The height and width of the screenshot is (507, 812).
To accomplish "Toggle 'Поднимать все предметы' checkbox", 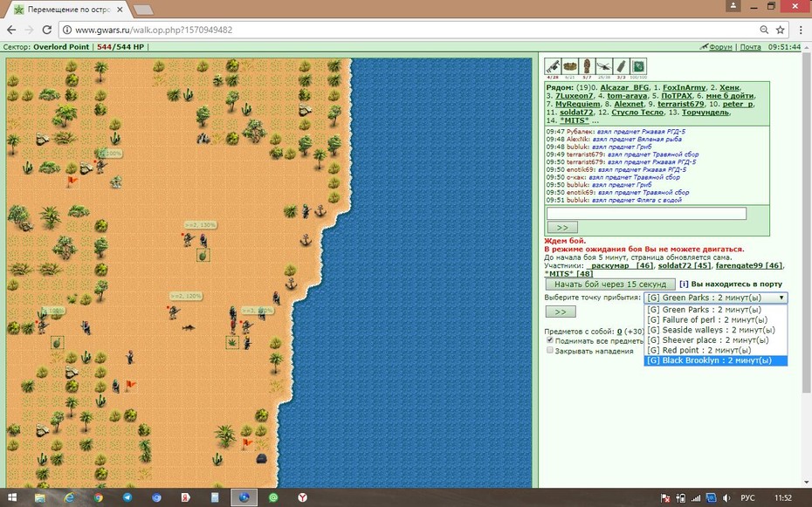I will tap(550, 340).
